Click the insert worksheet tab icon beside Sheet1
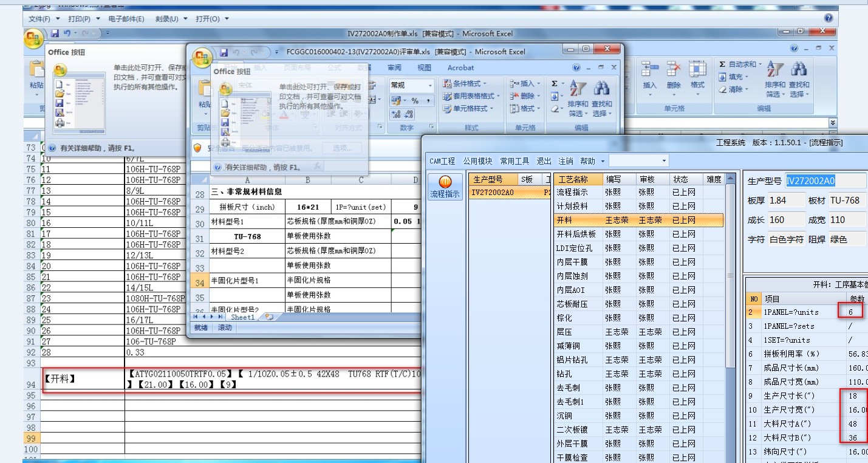The width and height of the screenshot is (868, 463). pos(269,317)
